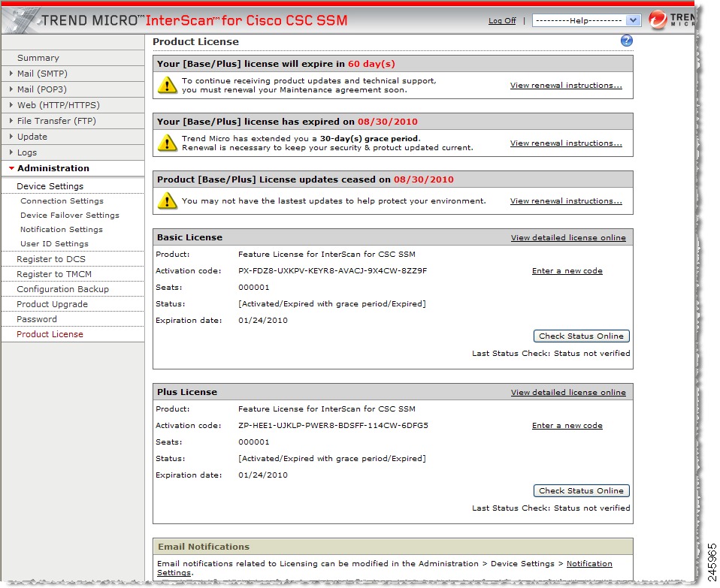Open the Help dropdown menu
This screenshot has height=588, width=720.
[586, 20]
